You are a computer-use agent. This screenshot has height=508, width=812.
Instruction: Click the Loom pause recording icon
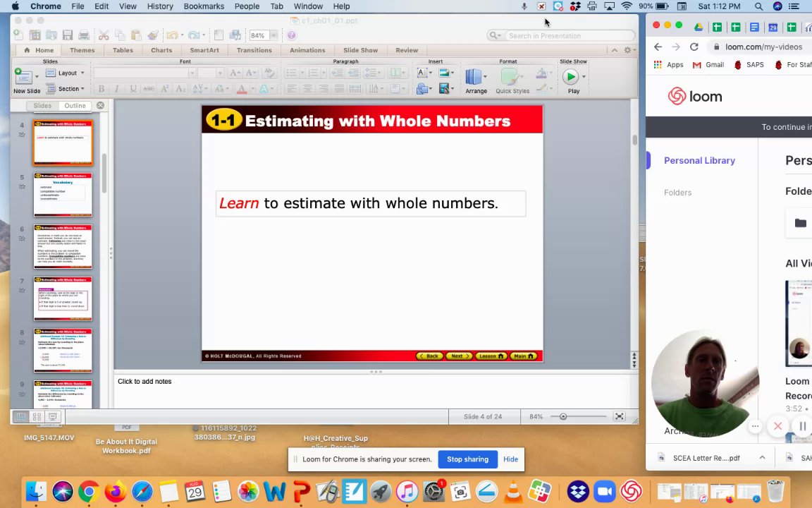[x=801, y=426]
